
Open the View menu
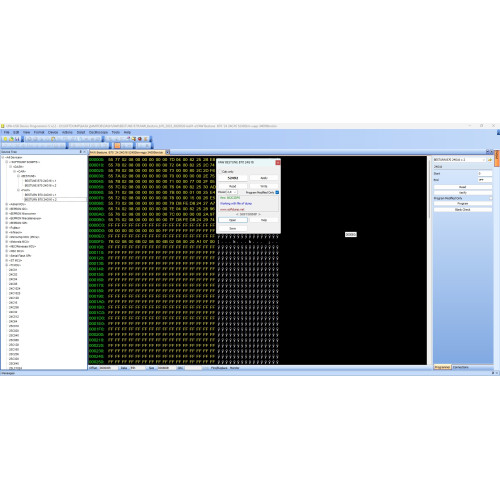click(x=26, y=132)
